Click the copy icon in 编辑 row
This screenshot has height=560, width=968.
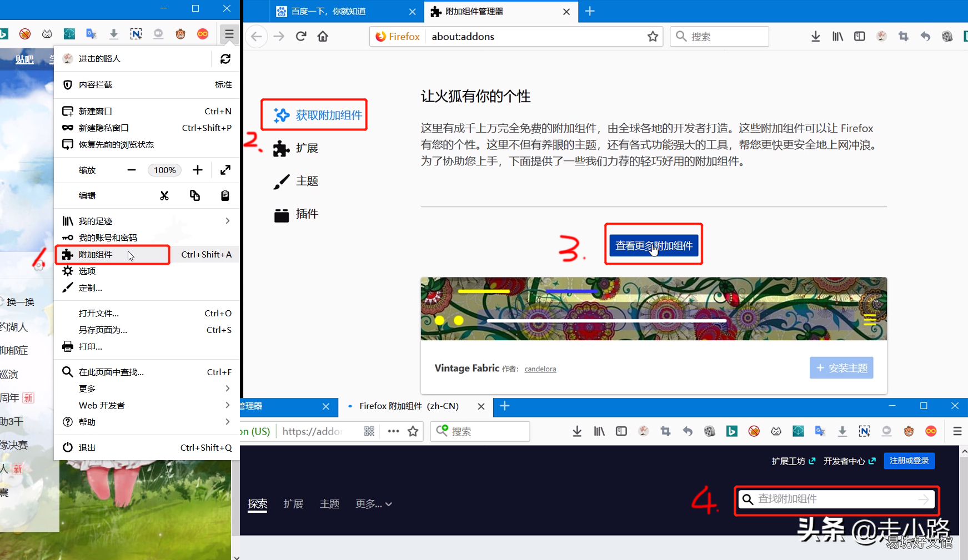point(195,195)
